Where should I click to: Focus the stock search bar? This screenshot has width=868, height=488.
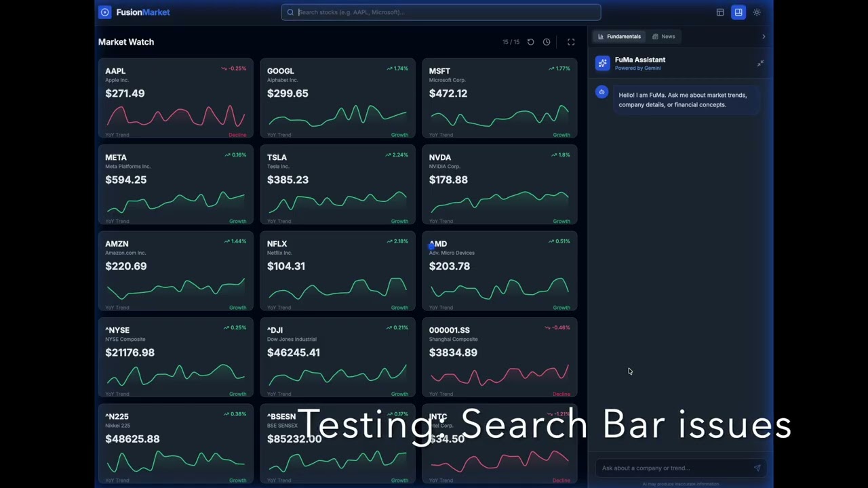(441, 12)
